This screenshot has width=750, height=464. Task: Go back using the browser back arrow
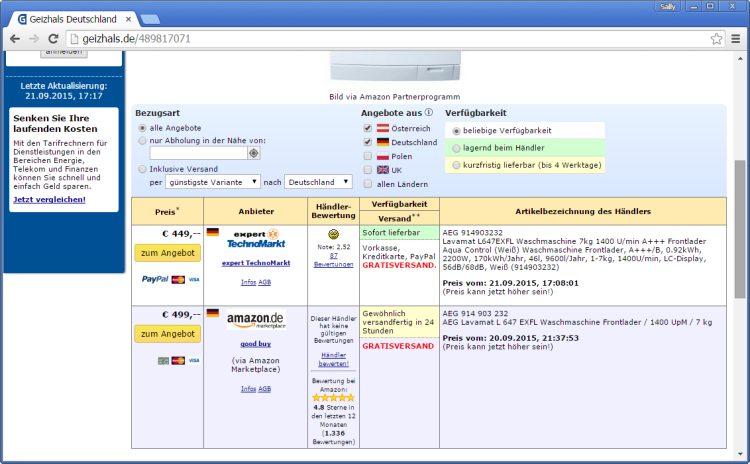point(14,39)
